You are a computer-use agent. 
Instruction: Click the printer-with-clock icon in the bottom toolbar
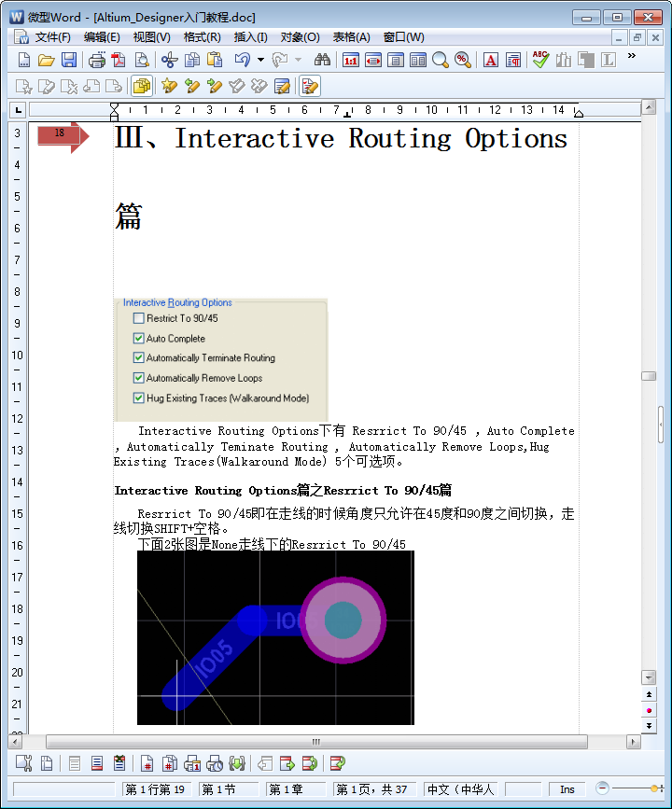(214, 762)
